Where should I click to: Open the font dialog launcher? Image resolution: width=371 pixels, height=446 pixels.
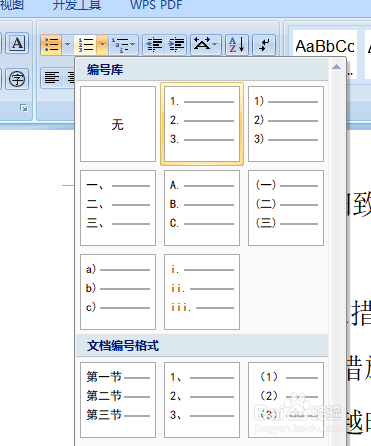[24, 108]
